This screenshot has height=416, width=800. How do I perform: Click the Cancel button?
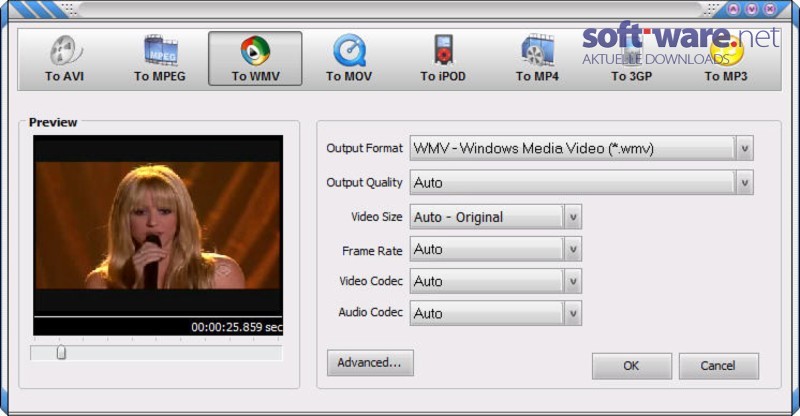[718, 366]
